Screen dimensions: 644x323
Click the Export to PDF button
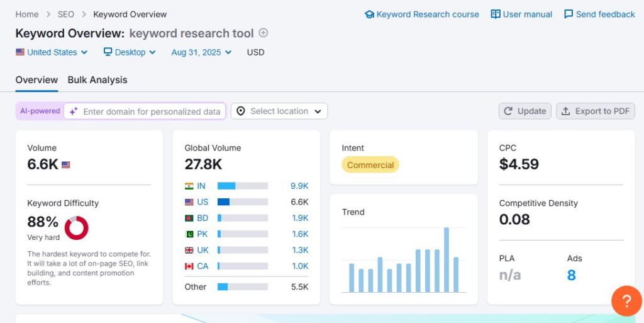coord(596,111)
